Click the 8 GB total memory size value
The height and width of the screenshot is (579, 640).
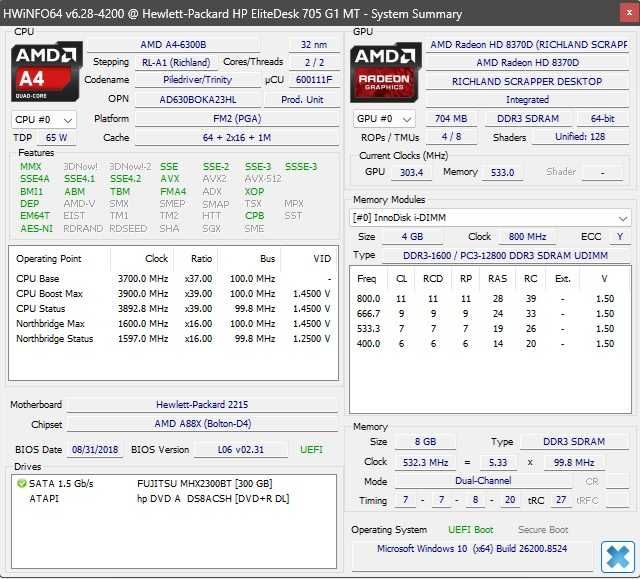[x=425, y=442]
